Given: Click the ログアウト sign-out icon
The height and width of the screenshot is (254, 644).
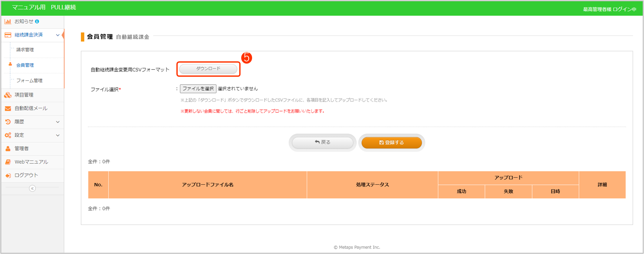Looking at the screenshot, I should coord(8,176).
